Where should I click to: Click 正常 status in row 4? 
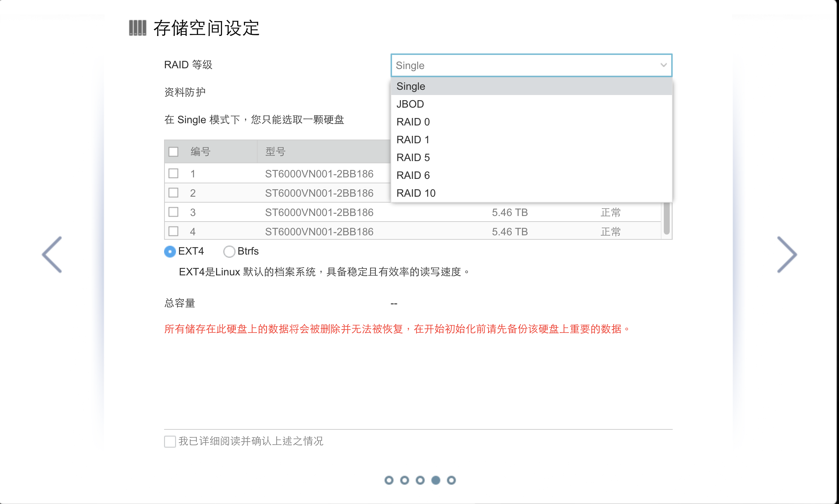(x=611, y=232)
